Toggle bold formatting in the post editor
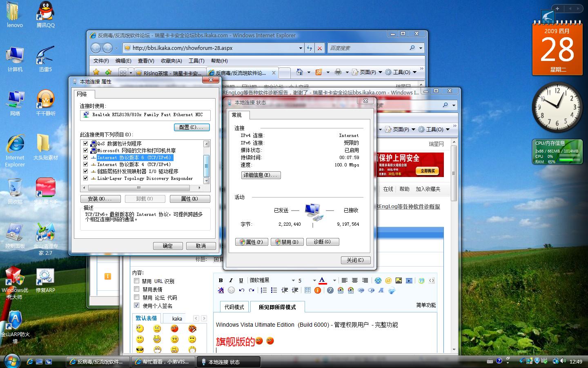The height and width of the screenshot is (368, 588). [221, 280]
